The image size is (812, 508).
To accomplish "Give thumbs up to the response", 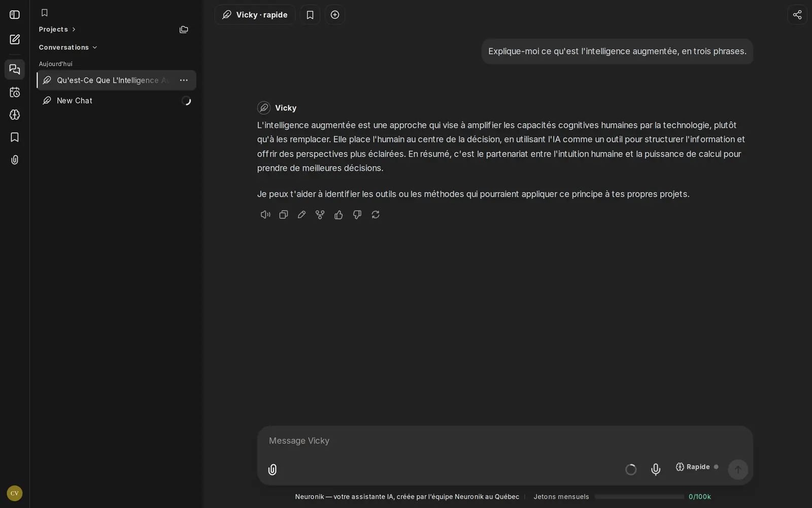I will click(x=339, y=215).
